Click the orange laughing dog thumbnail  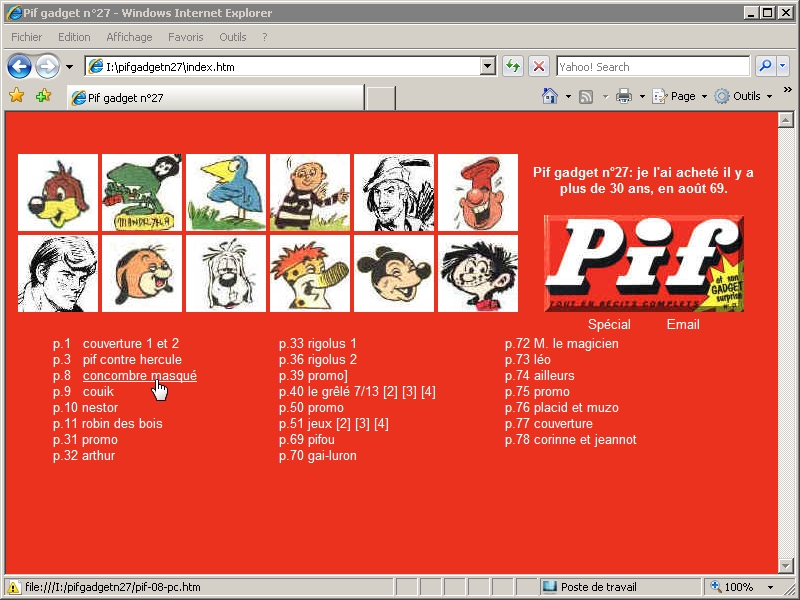[x=142, y=273]
